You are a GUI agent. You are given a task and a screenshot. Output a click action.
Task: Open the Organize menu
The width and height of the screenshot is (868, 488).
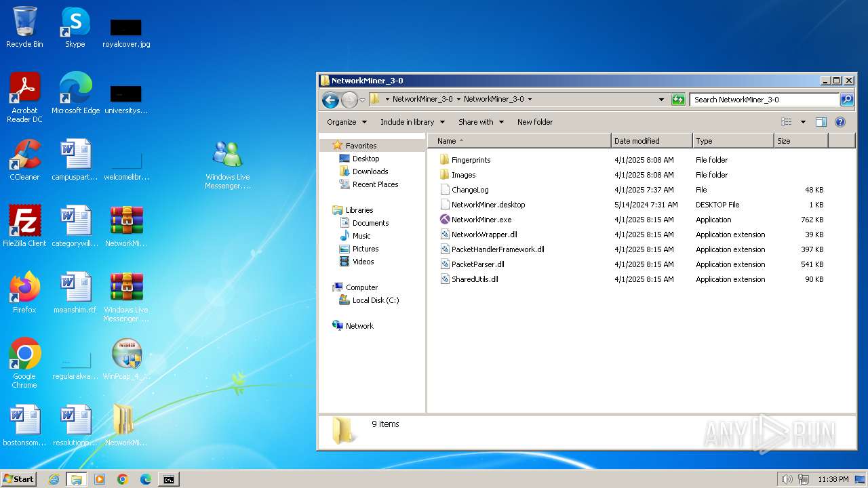pyautogui.click(x=347, y=122)
